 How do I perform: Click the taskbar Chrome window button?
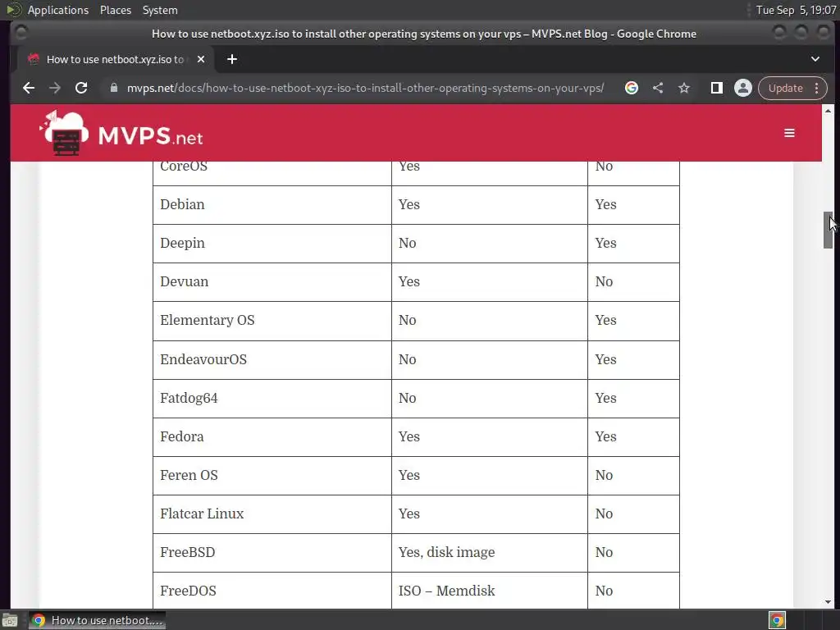pyautogui.click(x=97, y=620)
